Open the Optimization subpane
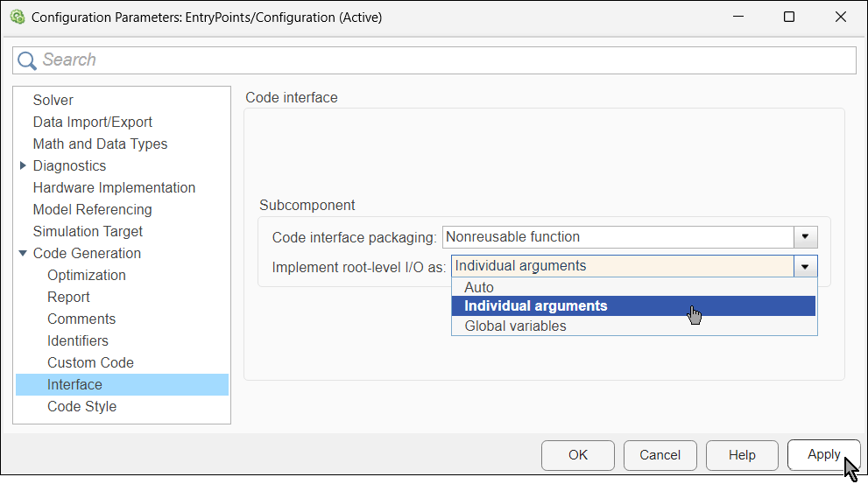The image size is (868, 484). [87, 275]
